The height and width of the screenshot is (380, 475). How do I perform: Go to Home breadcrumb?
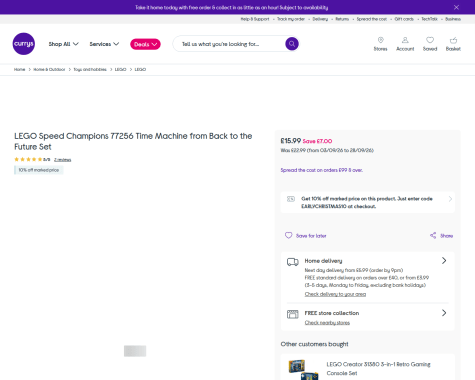pos(19,69)
